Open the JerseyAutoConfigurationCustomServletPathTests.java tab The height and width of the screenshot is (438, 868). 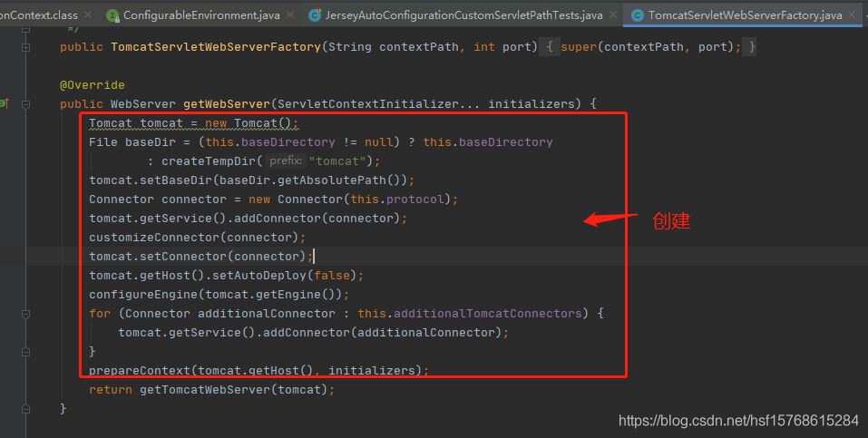click(x=463, y=15)
